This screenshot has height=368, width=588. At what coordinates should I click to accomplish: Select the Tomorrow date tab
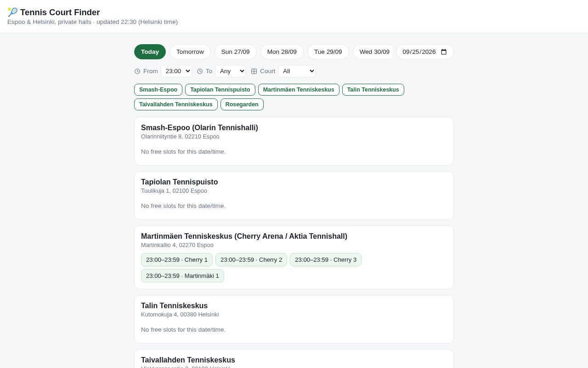pos(190,52)
